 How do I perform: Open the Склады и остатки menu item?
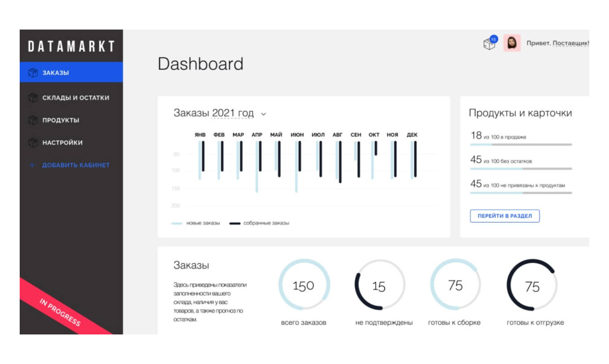click(x=76, y=98)
